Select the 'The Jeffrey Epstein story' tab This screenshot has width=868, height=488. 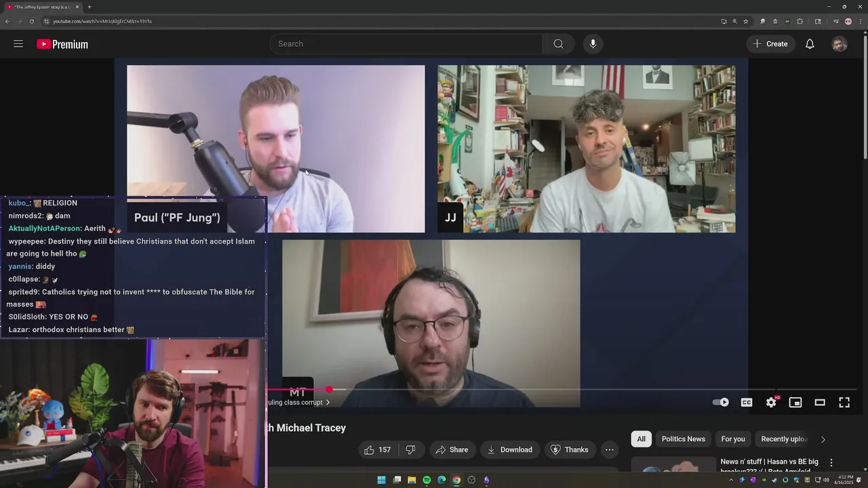(x=43, y=7)
